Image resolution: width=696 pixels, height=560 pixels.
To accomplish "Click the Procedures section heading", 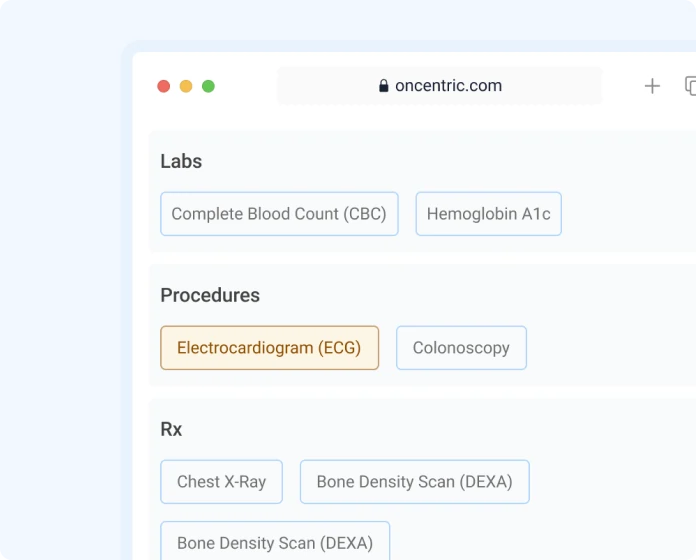I will 210,296.
